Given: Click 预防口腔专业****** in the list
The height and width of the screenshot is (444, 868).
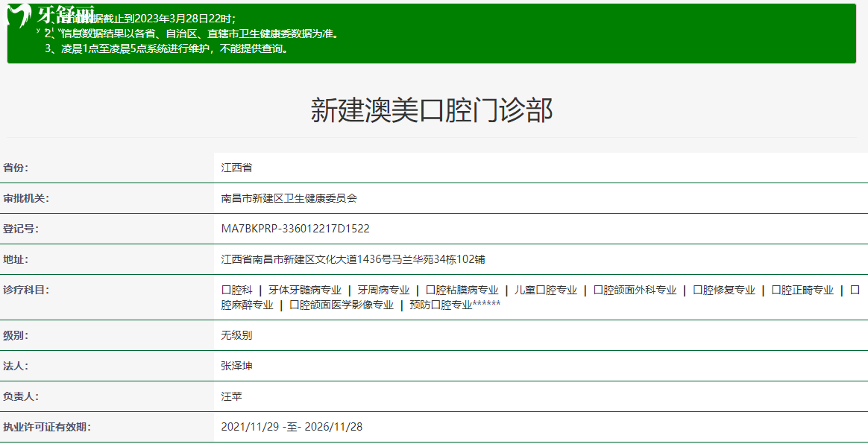Looking at the screenshot, I should (x=455, y=305).
